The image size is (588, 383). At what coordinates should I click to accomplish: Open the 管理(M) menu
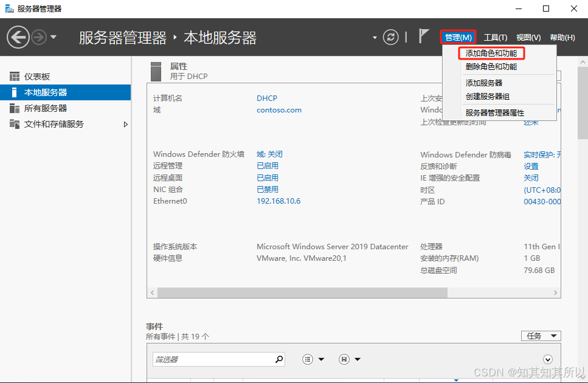tap(458, 37)
